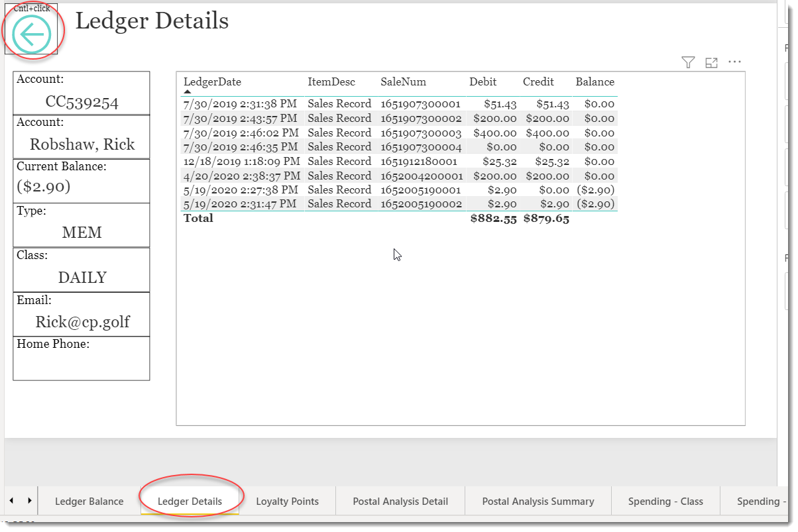
Task: Enter focus mode on the ledger table
Action: pyautogui.click(x=711, y=62)
